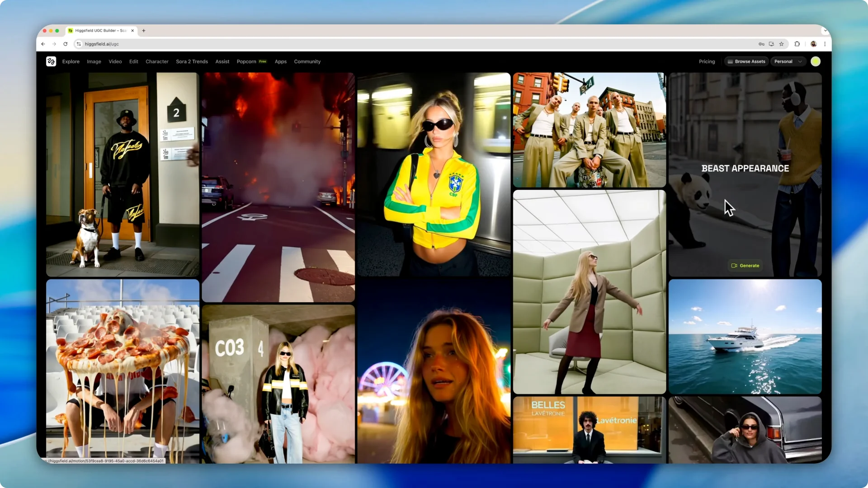Open the tab list chevron at top right
Screen dimensions: 868x488
pyautogui.click(x=826, y=30)
